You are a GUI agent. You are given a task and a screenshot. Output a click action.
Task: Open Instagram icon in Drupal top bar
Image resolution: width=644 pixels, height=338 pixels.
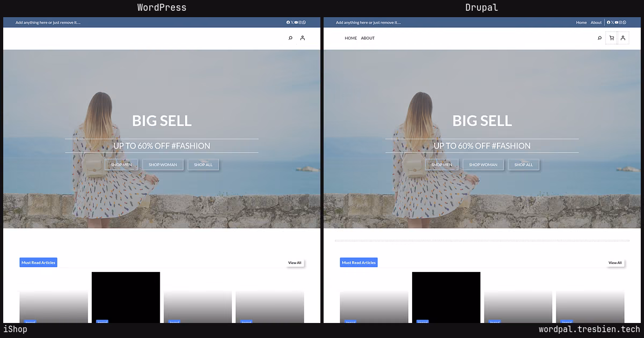[620, 23]
